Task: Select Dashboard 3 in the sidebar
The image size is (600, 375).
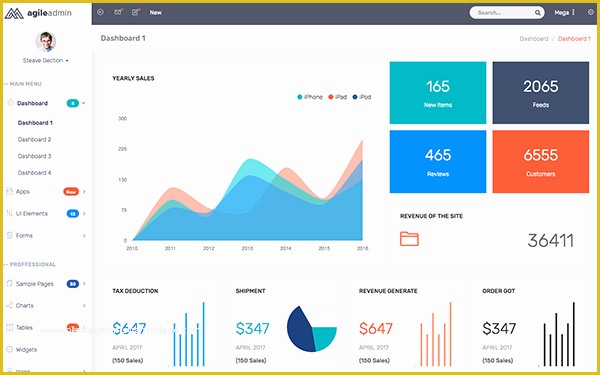Action: (x=34, y=156)
